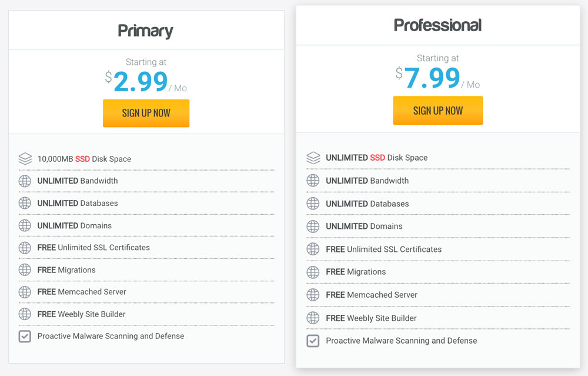This screenshot has width=588, height=376.
Task: Click globe icon beside Professional UNLIMITED Databases
Action: [313, 204]
